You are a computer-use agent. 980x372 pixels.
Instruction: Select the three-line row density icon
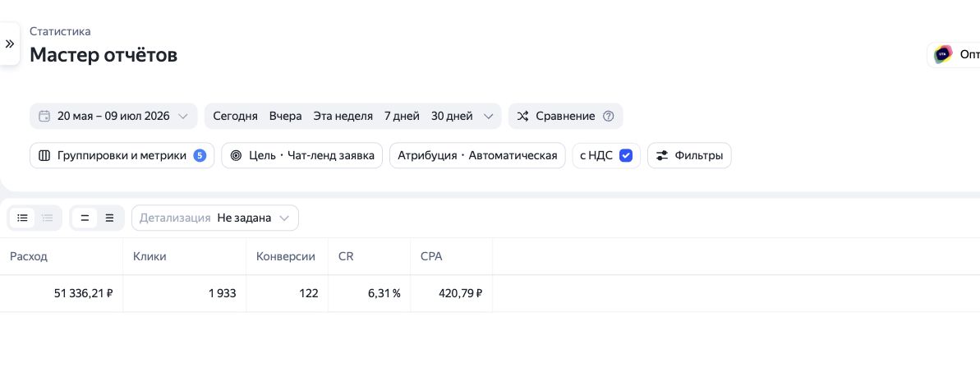click(x=109, y=218)
